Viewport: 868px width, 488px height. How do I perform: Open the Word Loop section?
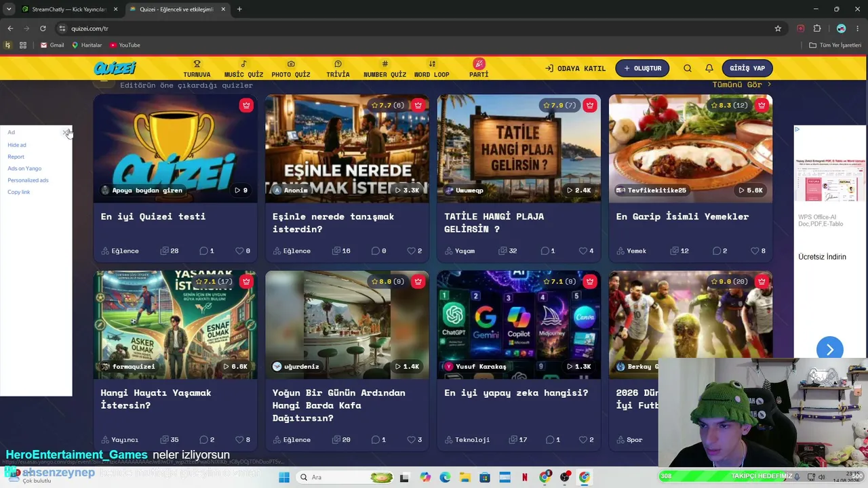[432, 68]
